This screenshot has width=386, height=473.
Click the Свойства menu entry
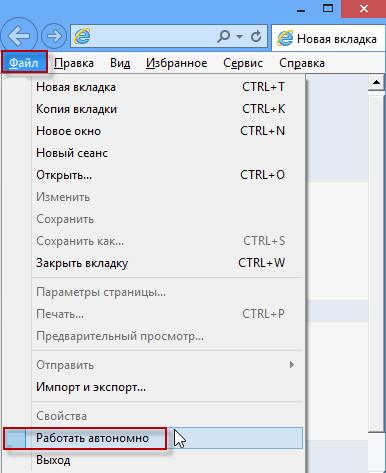pos(168,416)
